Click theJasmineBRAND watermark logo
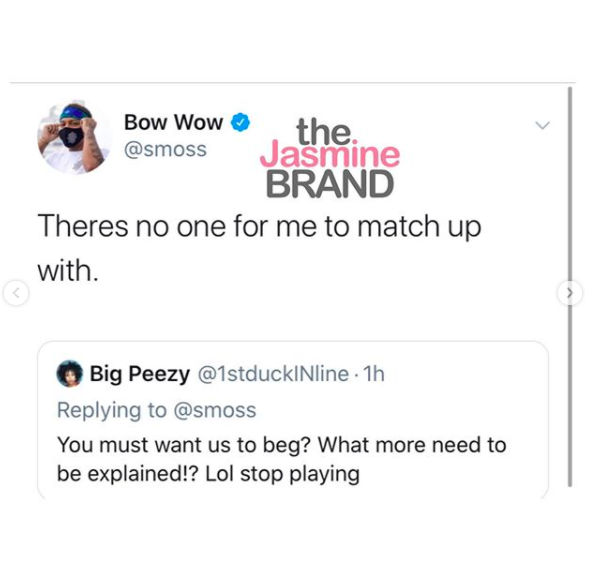 coord(330,158)
